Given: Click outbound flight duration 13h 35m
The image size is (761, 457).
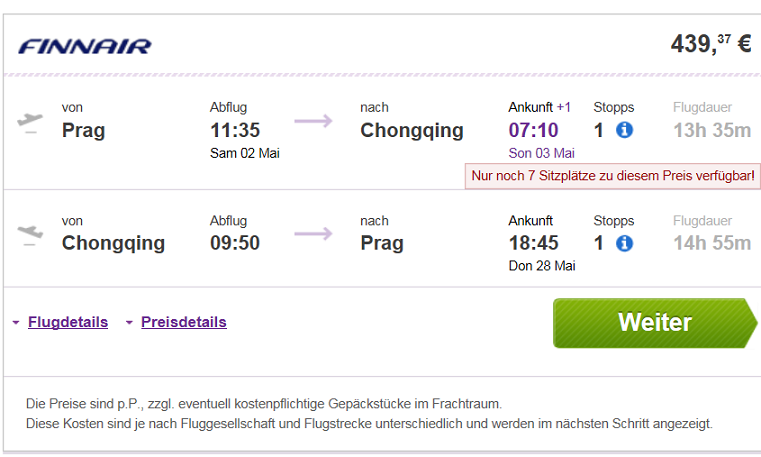Looking at the screenshot, I should tap(712, 130).
